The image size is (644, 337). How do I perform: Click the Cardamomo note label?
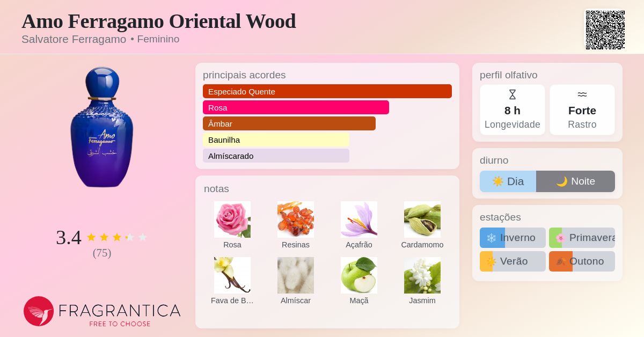point(422,245)
